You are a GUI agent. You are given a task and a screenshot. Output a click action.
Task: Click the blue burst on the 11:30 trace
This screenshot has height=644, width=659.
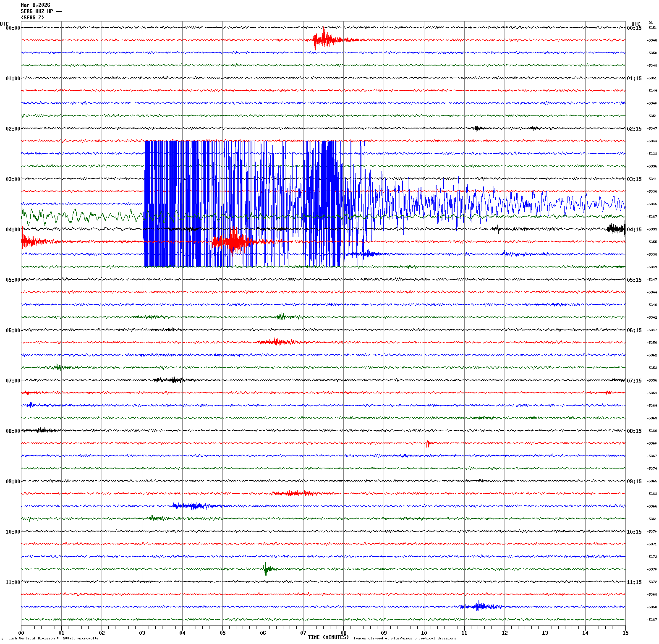[479, 606]
